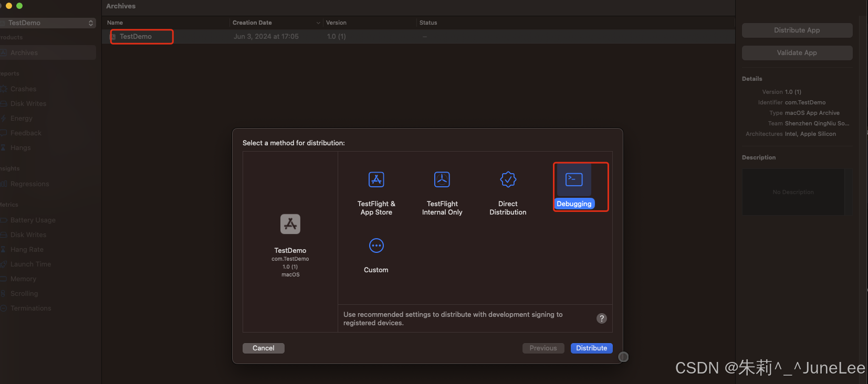Click the yellow minimize window button

(x=9, y=6)
